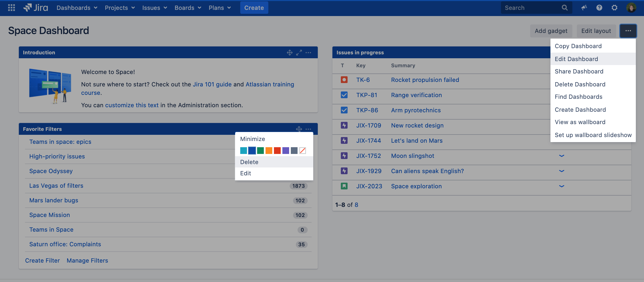Click the user profile avatar
The image size is (644, 282).
(631, 8)
